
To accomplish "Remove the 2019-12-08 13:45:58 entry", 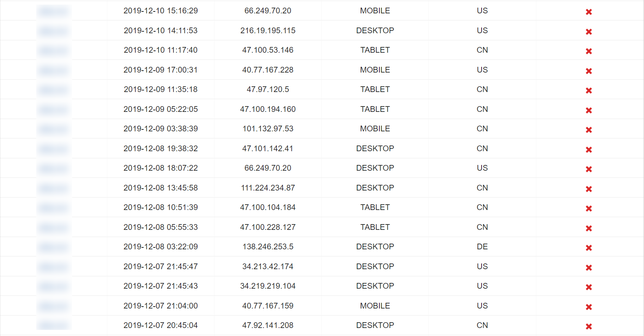I will click(589, 189).
